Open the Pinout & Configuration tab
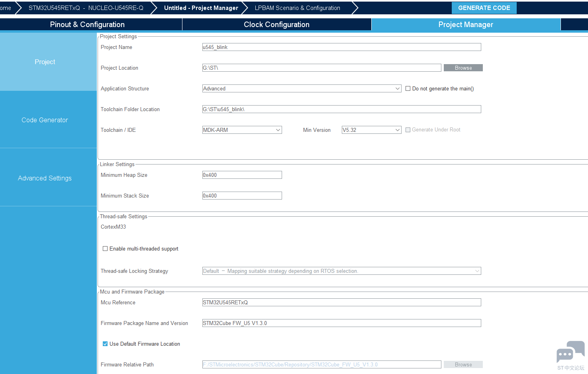Viewport: 588px width, 374px height. tap(87, 25)
